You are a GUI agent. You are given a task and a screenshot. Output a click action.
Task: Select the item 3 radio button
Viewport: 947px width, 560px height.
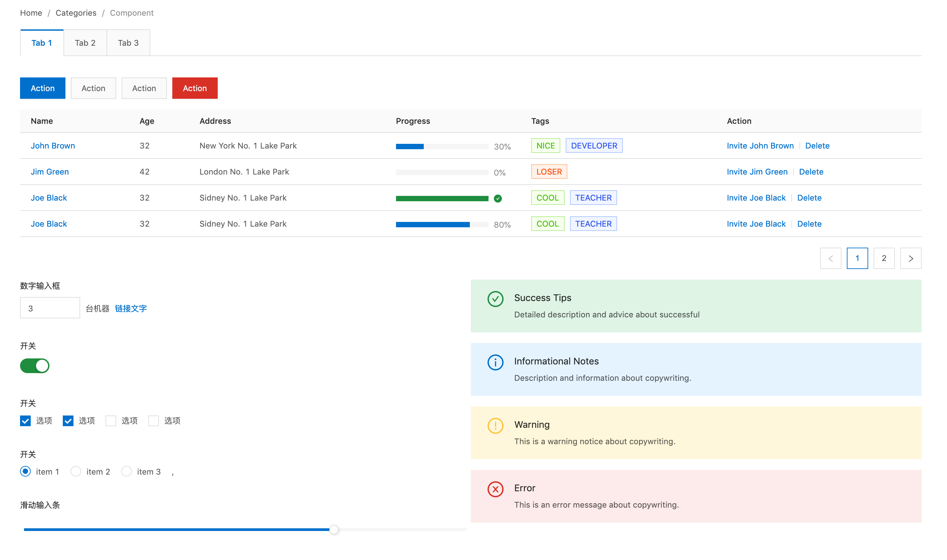point(127,471)
